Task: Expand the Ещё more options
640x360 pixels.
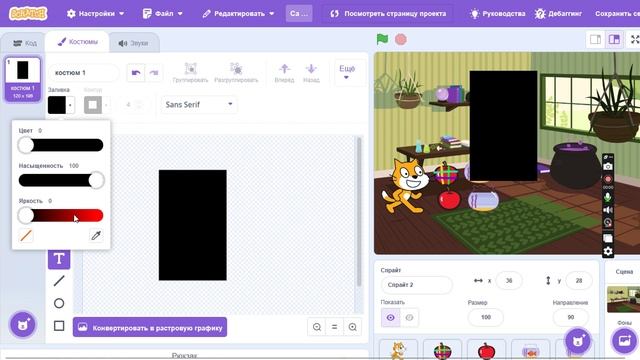Action: 347,72
